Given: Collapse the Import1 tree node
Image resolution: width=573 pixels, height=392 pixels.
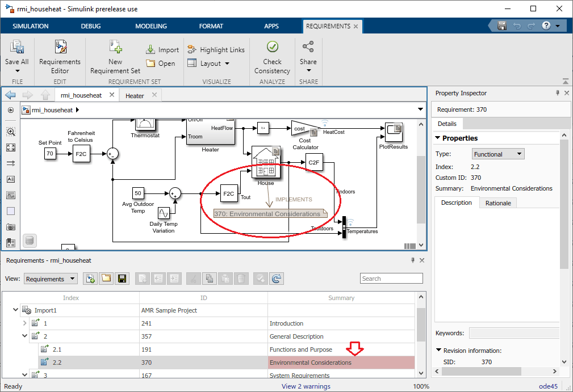Looking at the screenshot, I should 15,310.
